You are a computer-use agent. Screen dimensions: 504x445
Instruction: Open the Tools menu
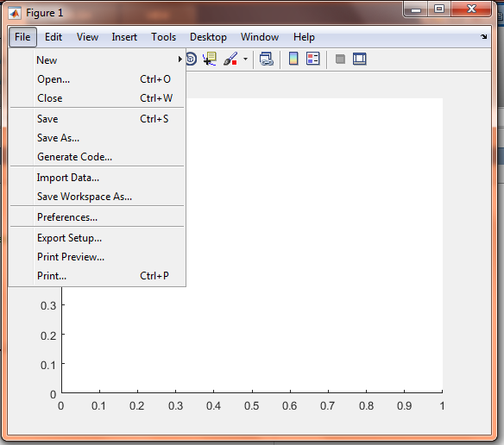pyautogui.click(x=164, y=37)
